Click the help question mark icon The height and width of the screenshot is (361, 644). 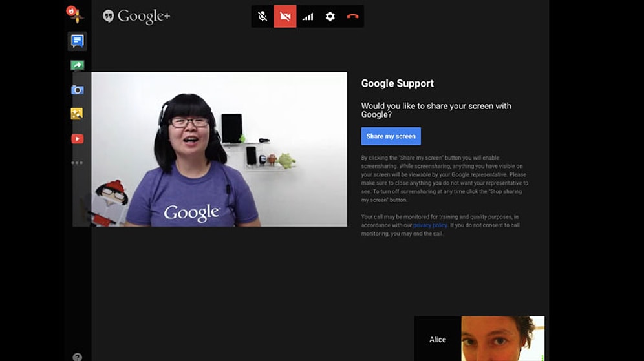point(77,356)
